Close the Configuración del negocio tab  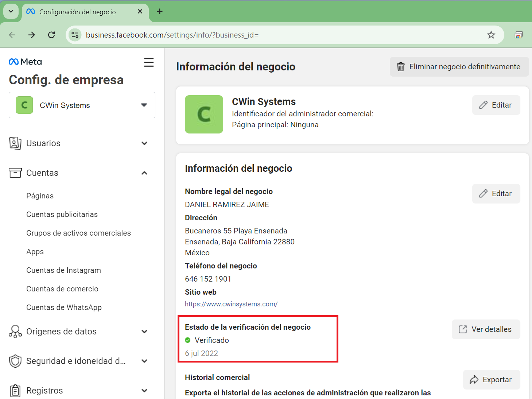click(140, 12)
